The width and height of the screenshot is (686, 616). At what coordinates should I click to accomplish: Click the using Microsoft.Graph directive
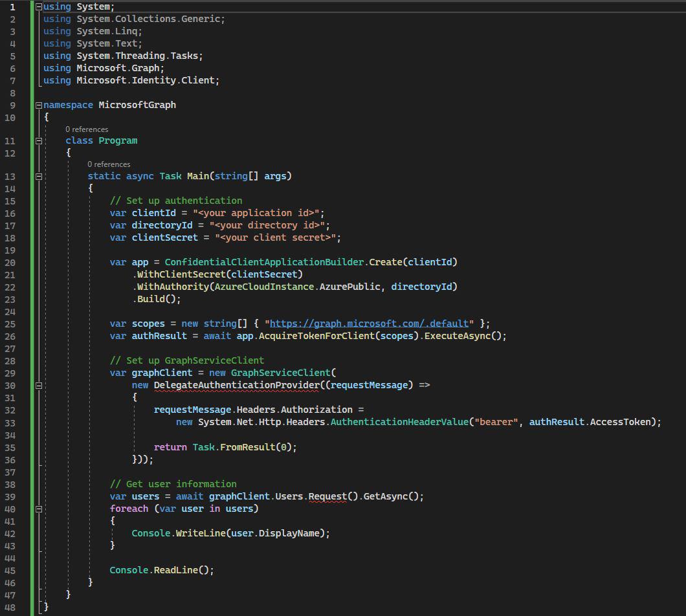click(104, 68)
